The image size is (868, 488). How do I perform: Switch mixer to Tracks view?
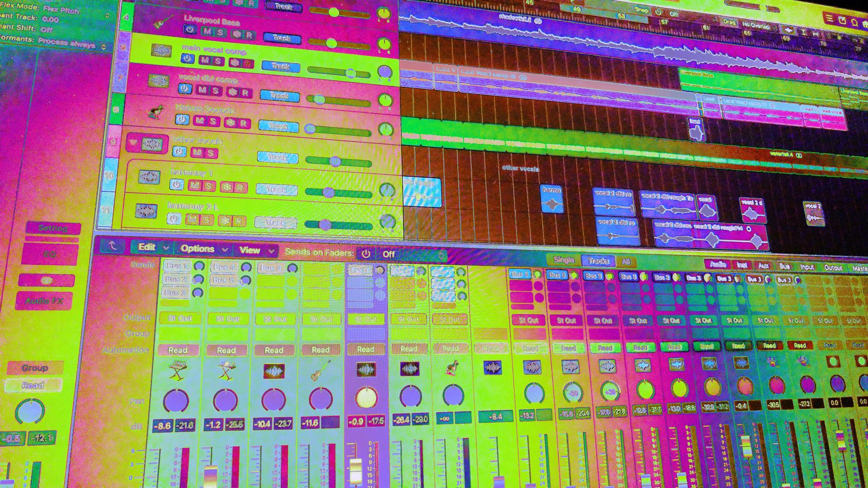[x=598, y=261]
